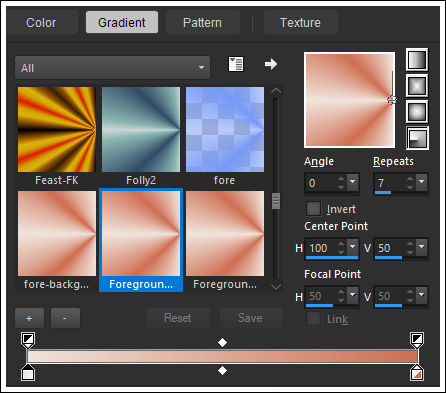
Task: Select the Radial gradient style icon
Action: [x=417, y=138]
